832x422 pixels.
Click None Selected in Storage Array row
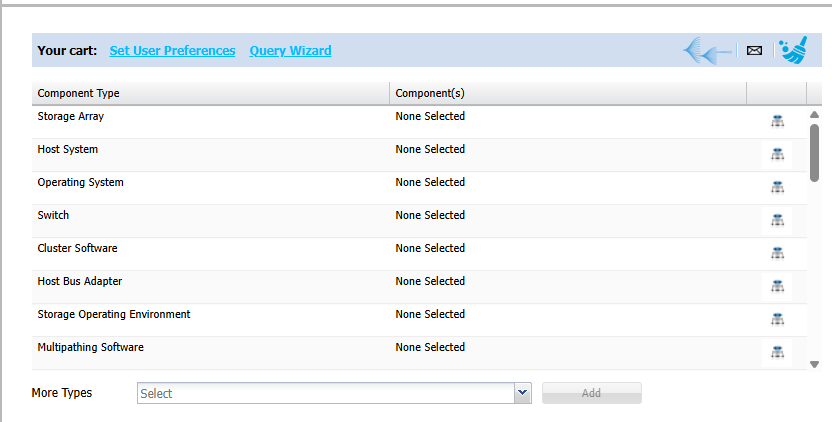tap(430, 116)
